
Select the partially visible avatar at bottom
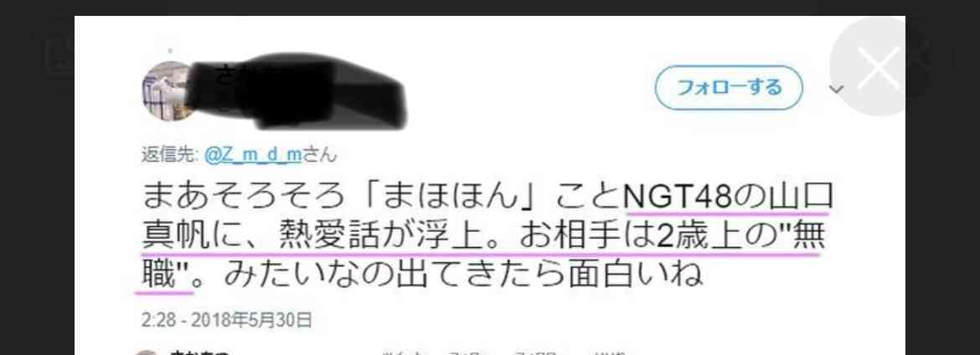pos(145,352)
